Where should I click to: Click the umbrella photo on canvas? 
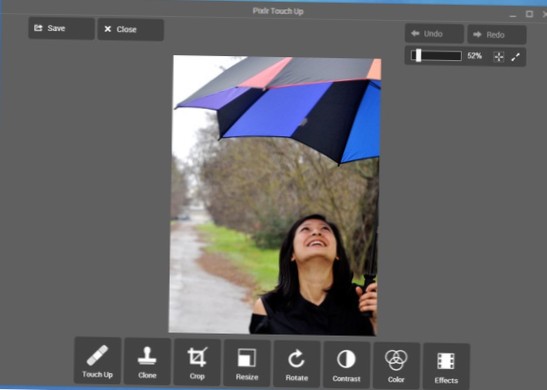[275, 195]
